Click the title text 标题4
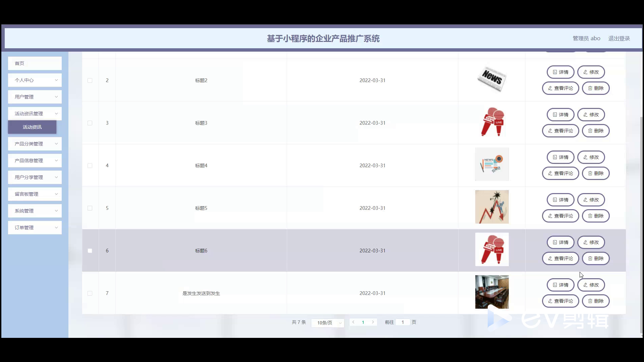The image size is (644, 362). [x=201, y=166]
